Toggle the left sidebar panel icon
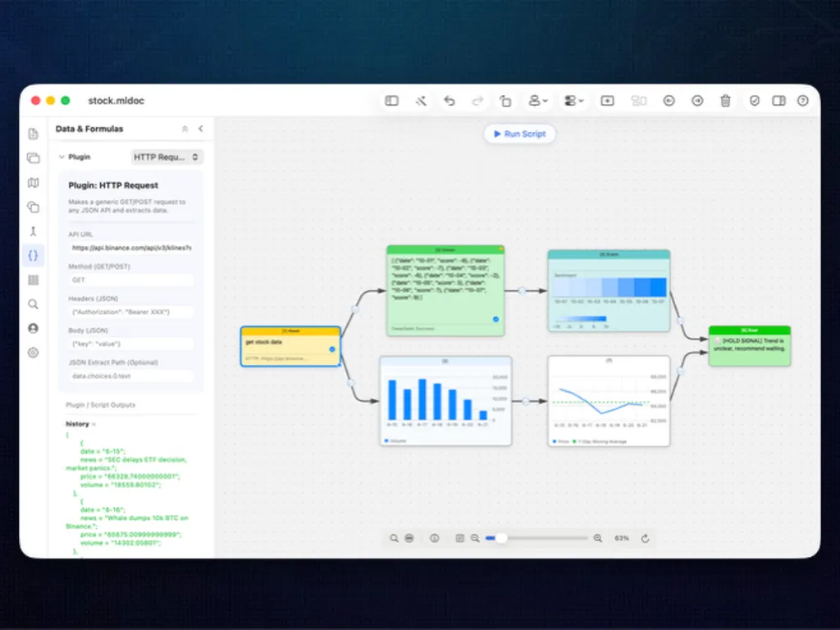Image resolution: width=840 pixels, height=630 pixels. pyautogui.click(x=391, y=101)
